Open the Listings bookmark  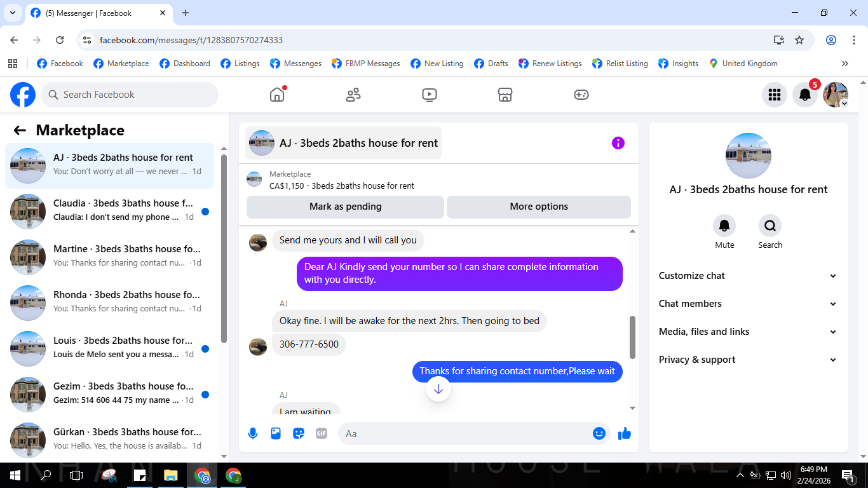tap(240, 64)
